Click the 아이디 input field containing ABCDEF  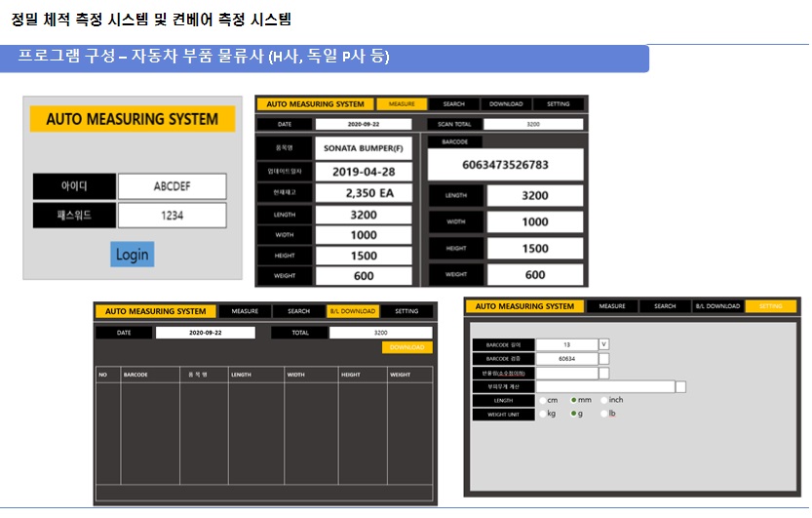[x=172, y=186]
